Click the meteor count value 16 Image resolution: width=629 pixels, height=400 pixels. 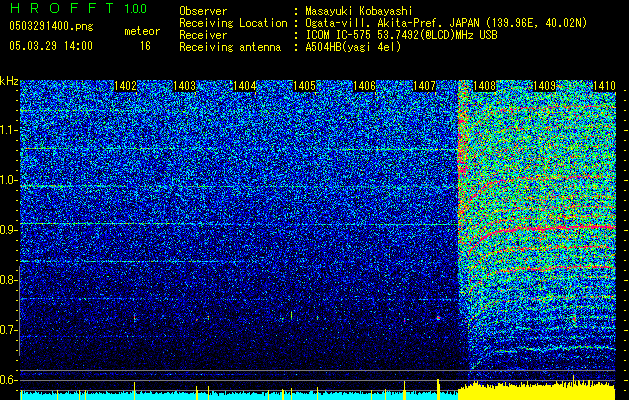tap(145, 46)
